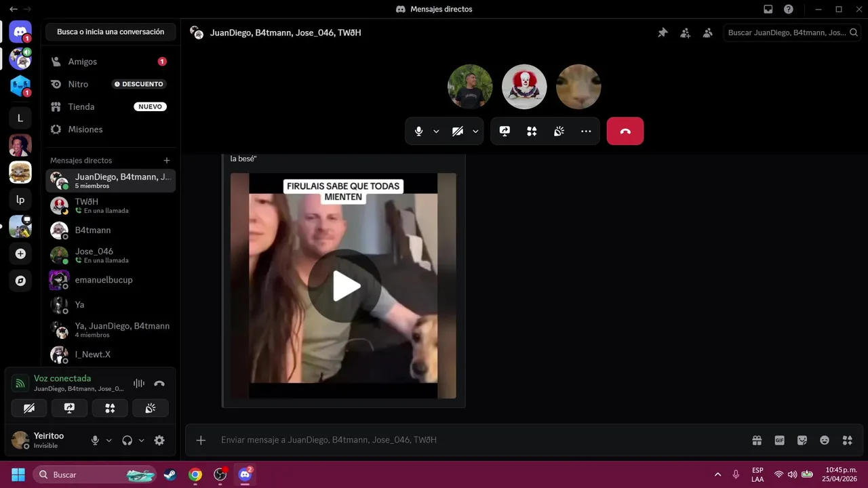This screenshot has height=488, width=868.
Task: Turn on camera from the voice panel
Action: [29, 408]
